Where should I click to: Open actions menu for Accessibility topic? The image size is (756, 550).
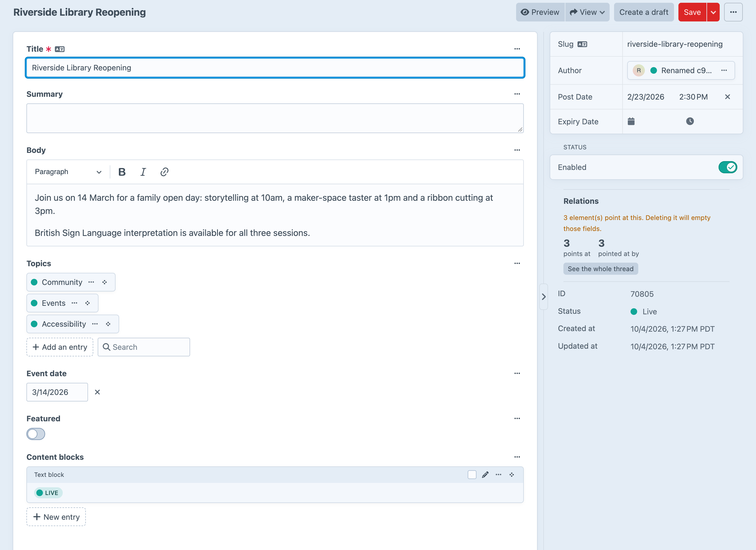[x=95, y=324]
